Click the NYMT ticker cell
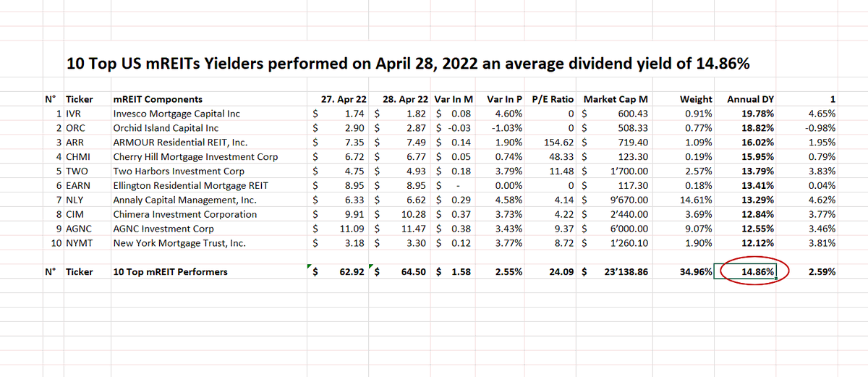This screenshot has height=377, width=868. tap(80, 243)
